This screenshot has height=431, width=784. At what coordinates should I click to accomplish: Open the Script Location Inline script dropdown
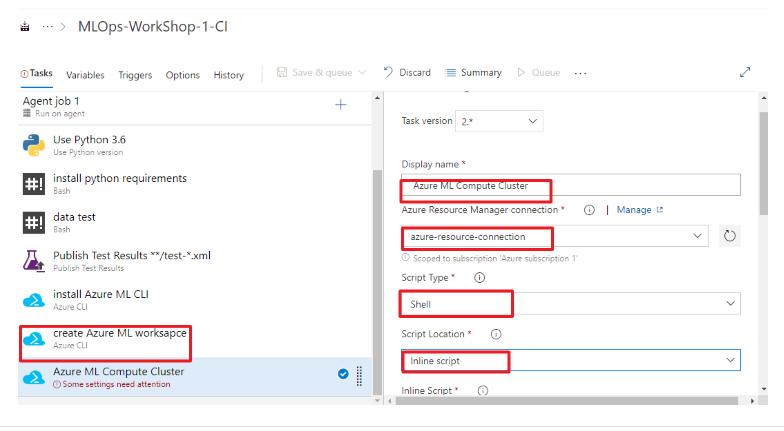tap(570, 360)
